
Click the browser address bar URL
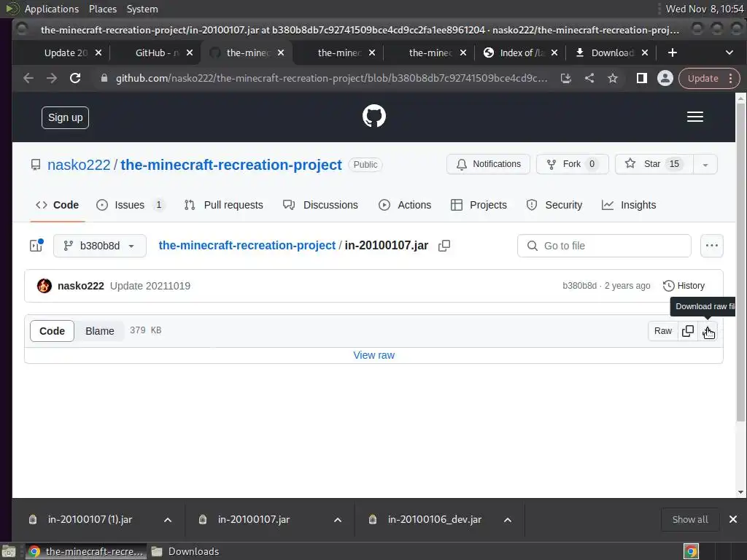pyautogui.click(x=331, y=78)
